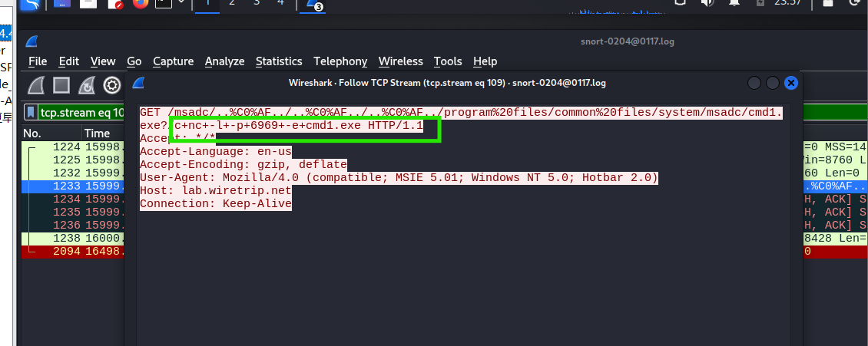Image resolution: width=868 pixels, height=346 pixels.
Task: Open the View menu
Action: coord(103,61)
